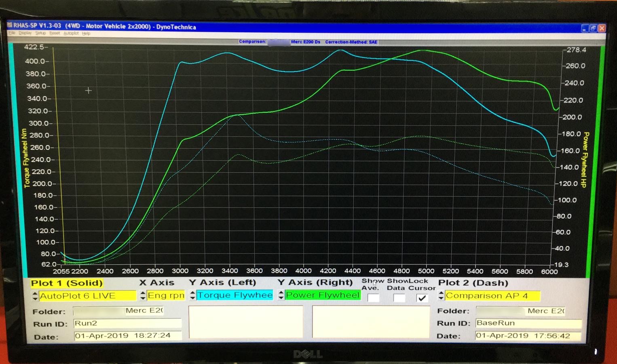This screenshot has height=364, width=617.
Task: Click the 422.5 torque axis maximum label
Action: pyautogui.click(x=34, y=47)
